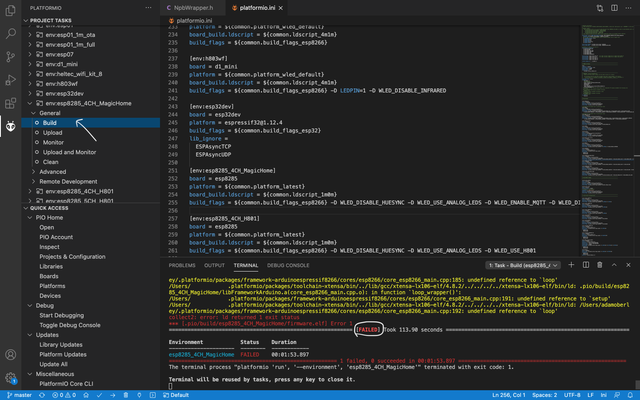Open PIO Account in Quick Access

point(56,237)
